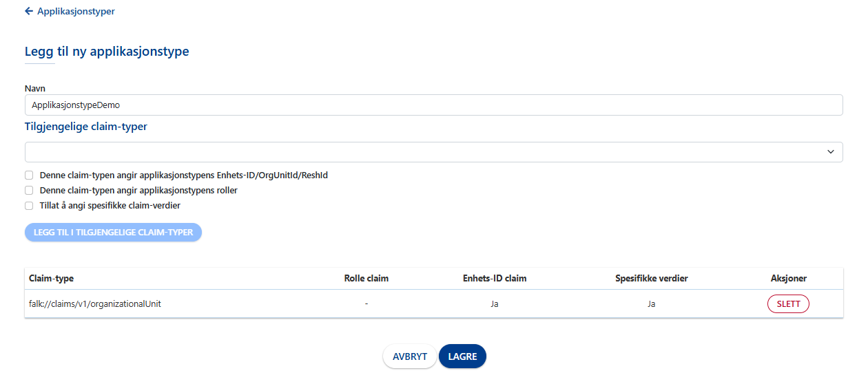
Task: Click the 'Enhets-ID claim' column header
Action: click(495, 278)
